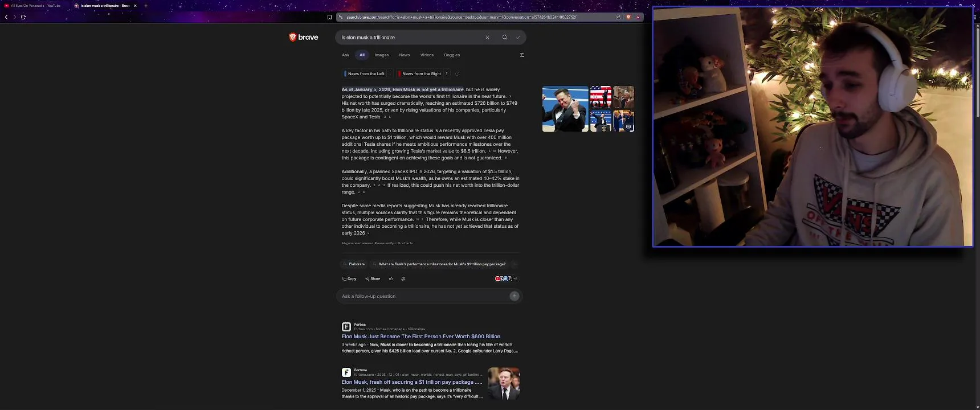Go forward with browser forward arrow
This screenshot has height=410, width=980.
[14, 17]
